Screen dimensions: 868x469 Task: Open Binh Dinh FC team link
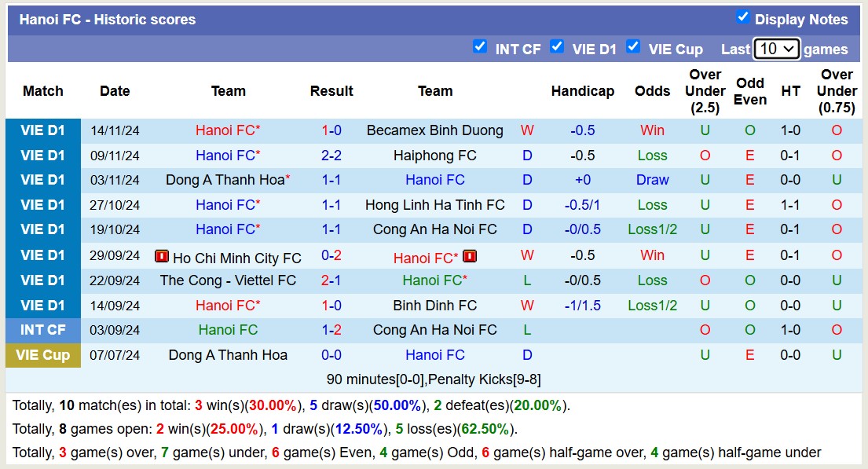tap(434, 306)
